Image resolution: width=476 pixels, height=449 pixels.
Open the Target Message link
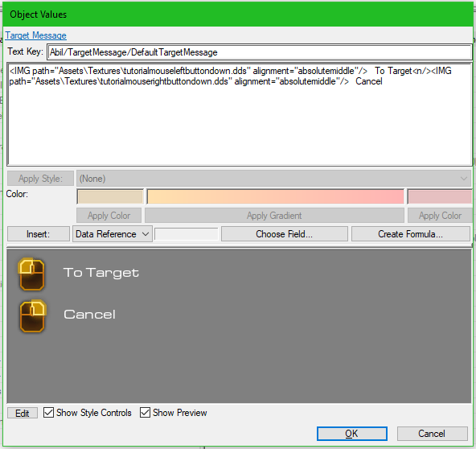coord(36,35)
